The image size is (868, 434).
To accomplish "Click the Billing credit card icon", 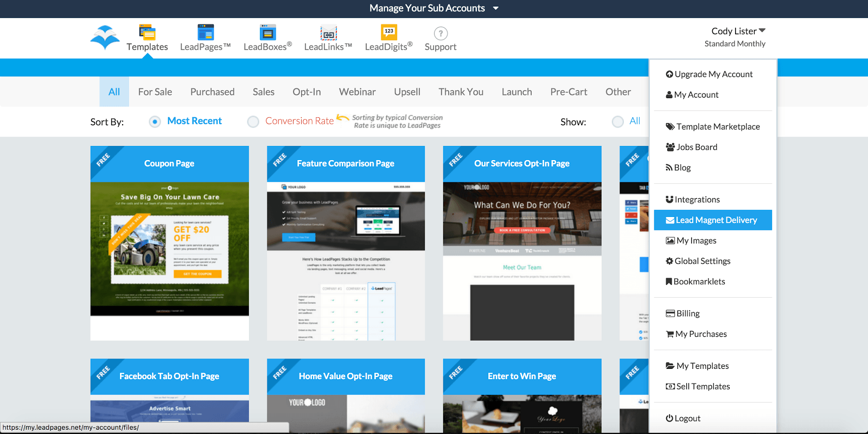I will (x=670, y=314).
